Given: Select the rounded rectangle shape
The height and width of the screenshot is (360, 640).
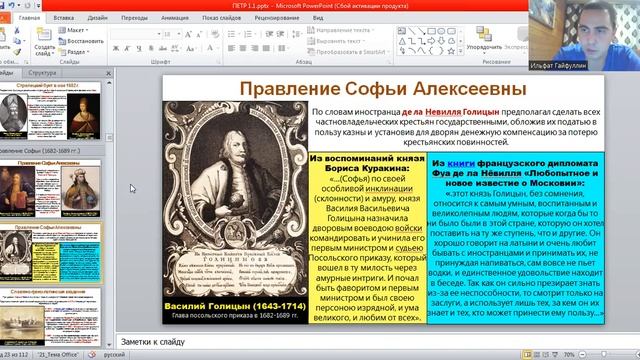Looking at the screenshot, I should (x=451, y=31).
